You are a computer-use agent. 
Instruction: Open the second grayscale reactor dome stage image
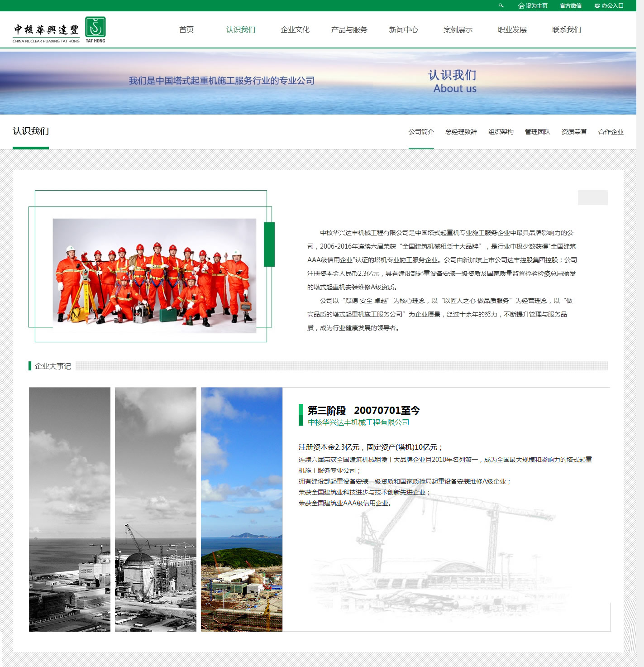click(156, 509)
